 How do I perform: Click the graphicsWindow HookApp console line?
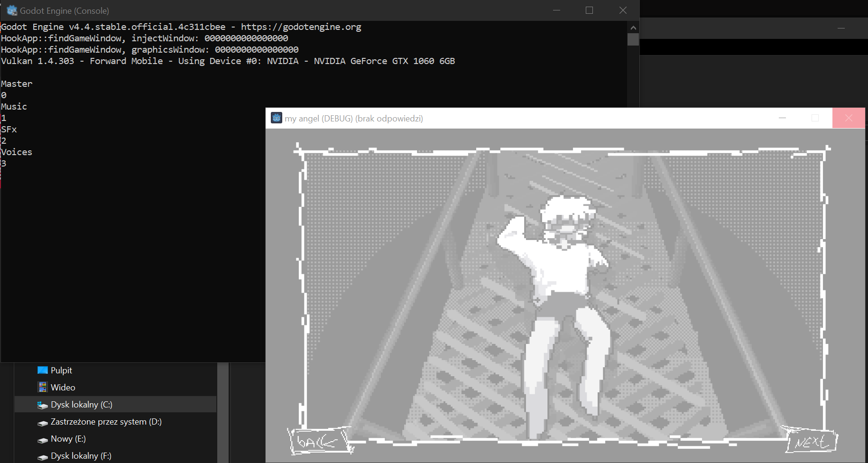coord(150,49)
